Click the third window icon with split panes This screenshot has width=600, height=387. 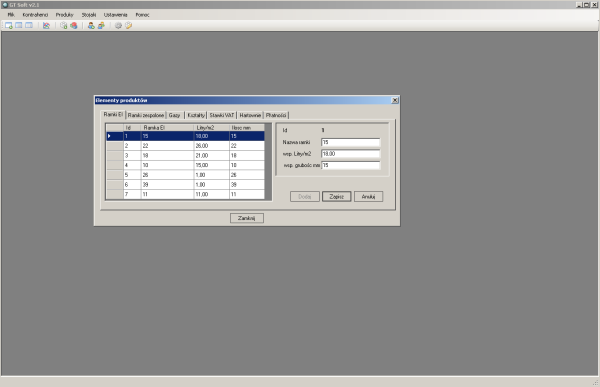point(29,25)
